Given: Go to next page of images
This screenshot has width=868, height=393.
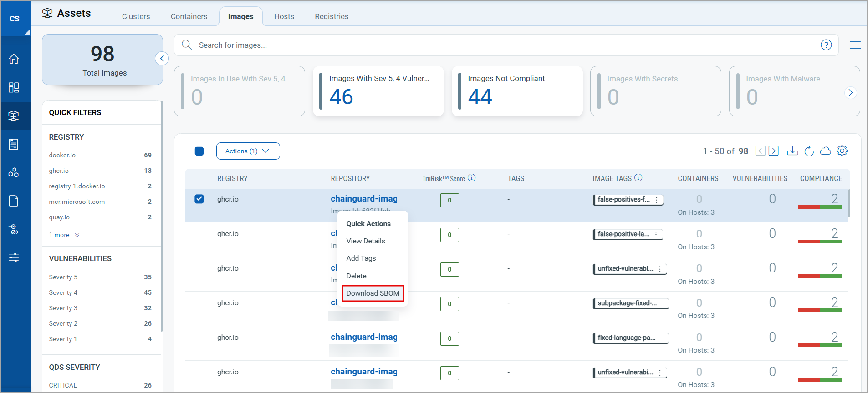Looking at the screenshot, I should (x=773, y=151).
